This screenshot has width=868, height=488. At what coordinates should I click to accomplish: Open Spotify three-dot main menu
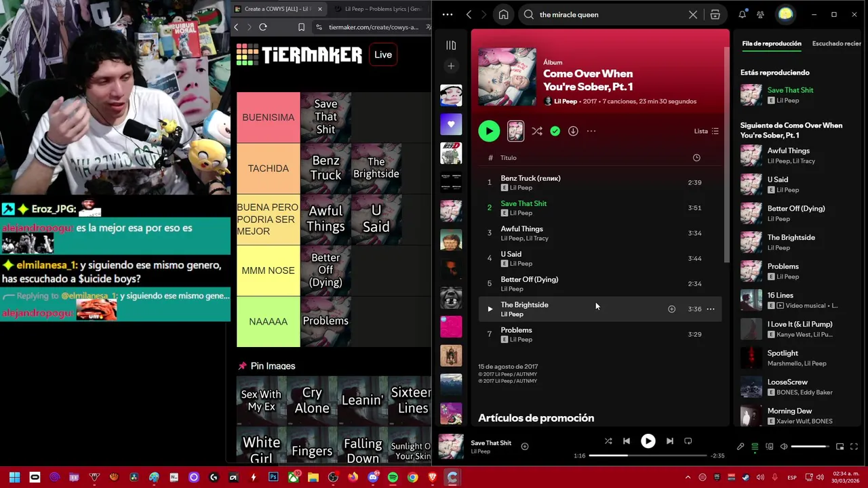pos(447,14)
